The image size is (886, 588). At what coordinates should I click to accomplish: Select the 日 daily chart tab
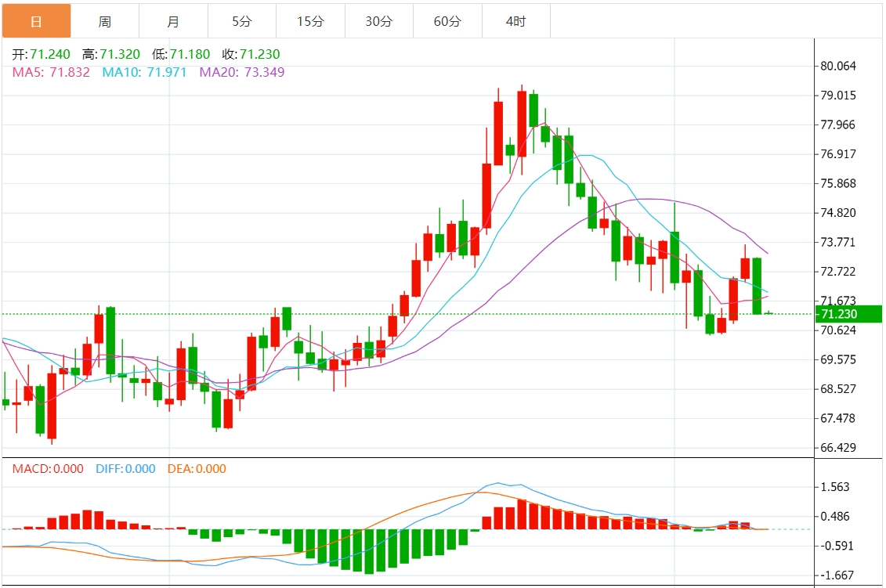36,21
